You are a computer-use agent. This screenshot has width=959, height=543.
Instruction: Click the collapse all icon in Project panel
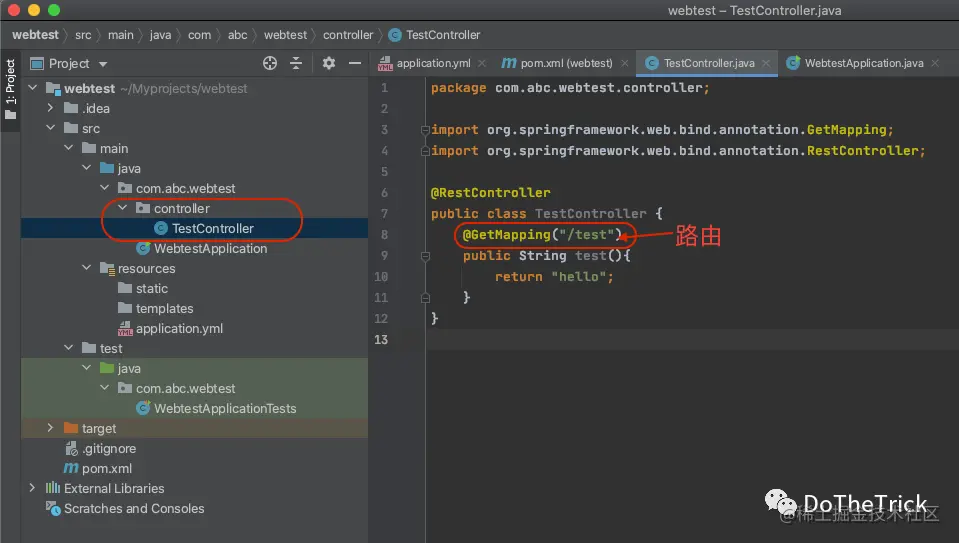click(296, 63)
